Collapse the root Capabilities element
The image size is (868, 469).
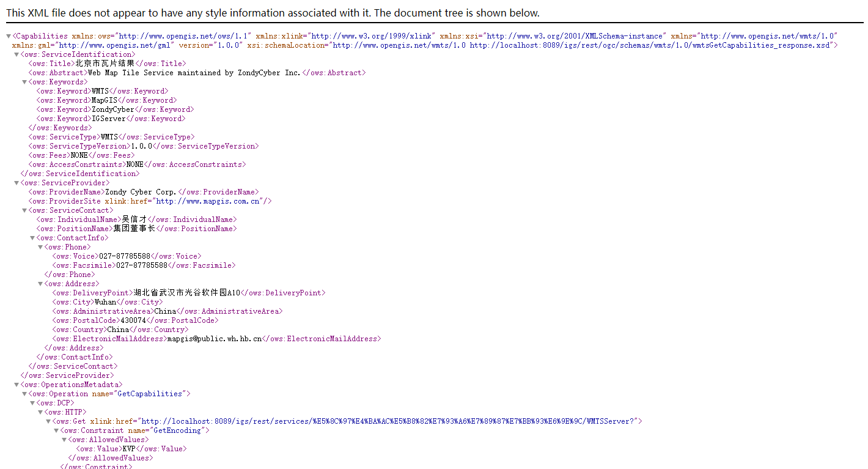[9, 36]
